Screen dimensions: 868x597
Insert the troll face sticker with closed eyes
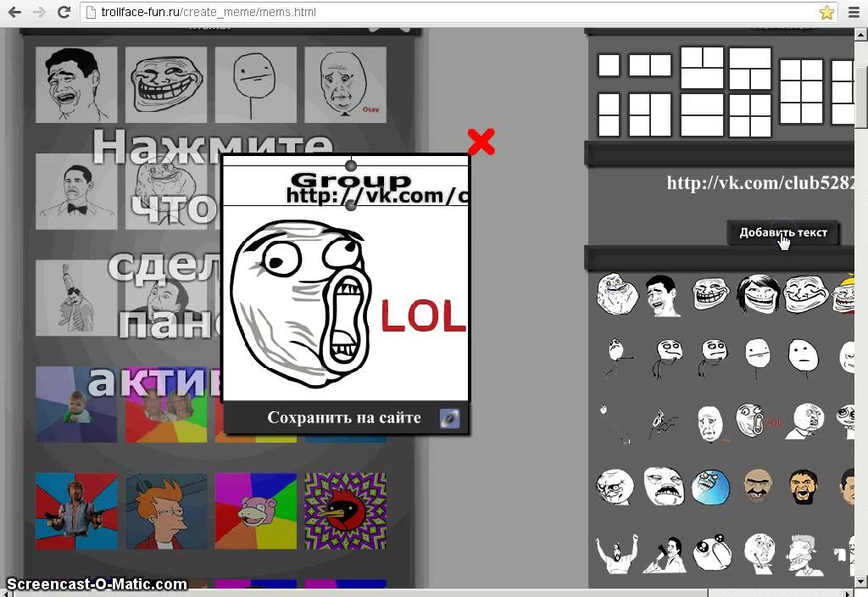click(805, 294)
